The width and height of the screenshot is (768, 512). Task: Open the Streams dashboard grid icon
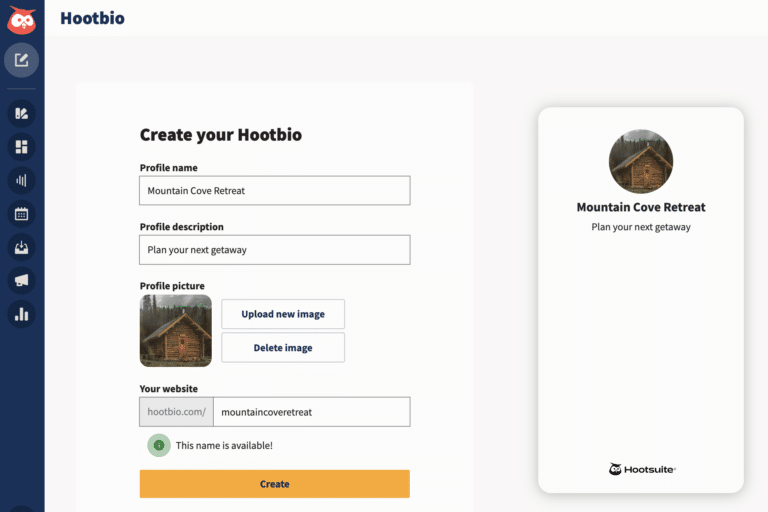pos(21,147)
